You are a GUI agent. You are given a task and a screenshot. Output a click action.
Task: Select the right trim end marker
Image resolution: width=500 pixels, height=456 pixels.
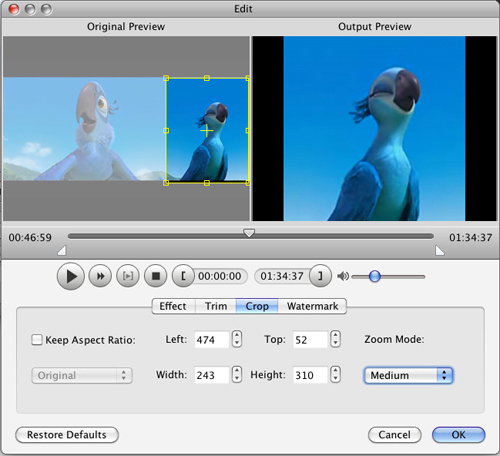pos(440,251)
